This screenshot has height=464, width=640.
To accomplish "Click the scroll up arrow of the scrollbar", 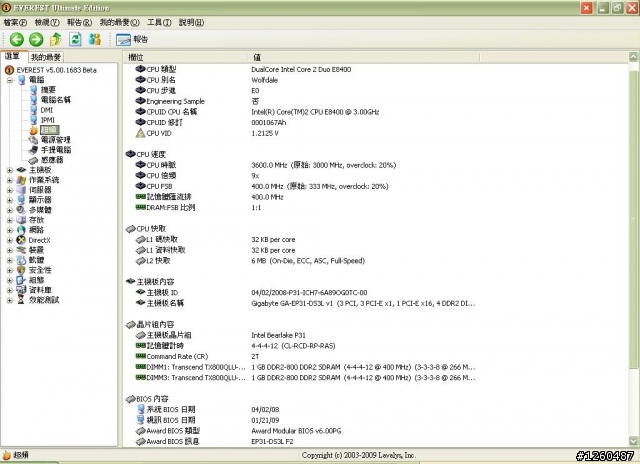I will [633, 57].
